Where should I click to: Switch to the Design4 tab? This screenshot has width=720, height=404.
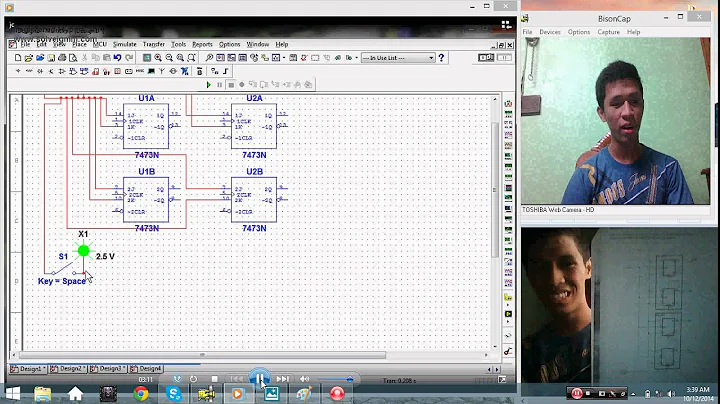pyautogui.click(x=146, y=369)
